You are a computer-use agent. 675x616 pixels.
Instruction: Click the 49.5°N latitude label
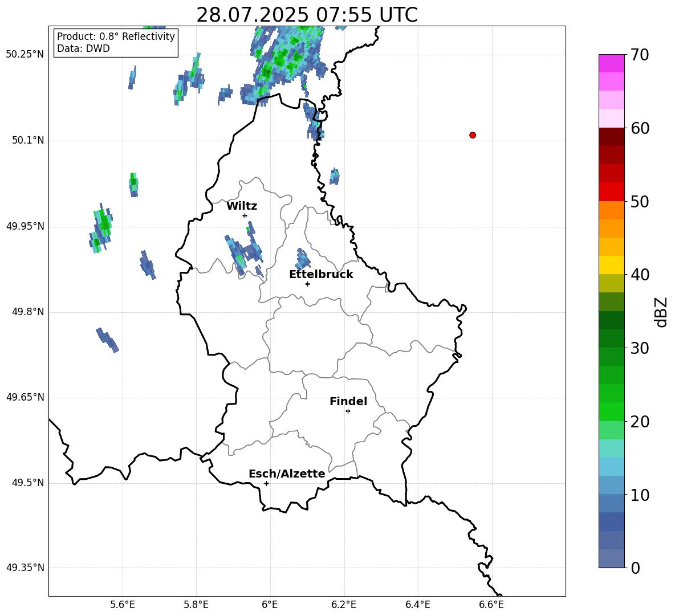(28, 483)
